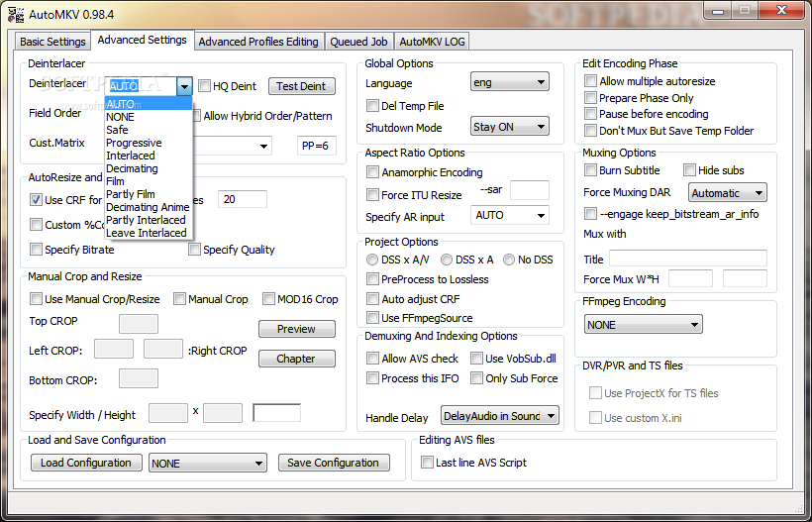Select Decimating in the Deinterlacer list
This screenshot has width=812, height=522.
tap(149, 168)
